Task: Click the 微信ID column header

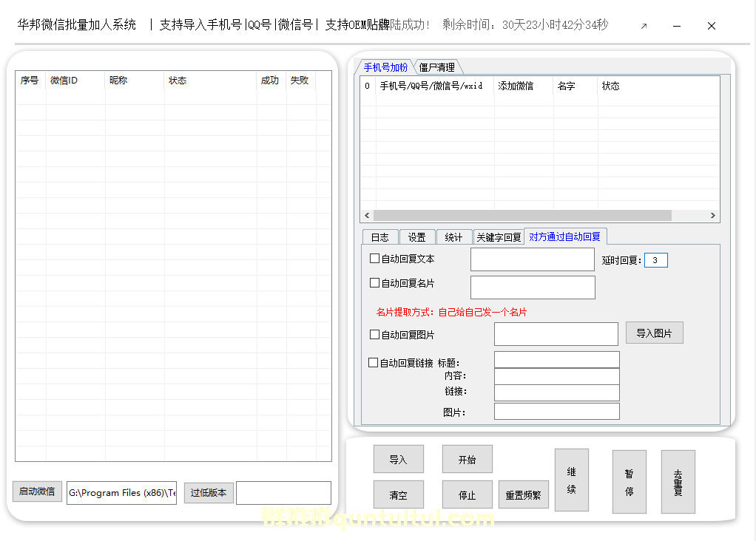Action: [x=75, y=81]
